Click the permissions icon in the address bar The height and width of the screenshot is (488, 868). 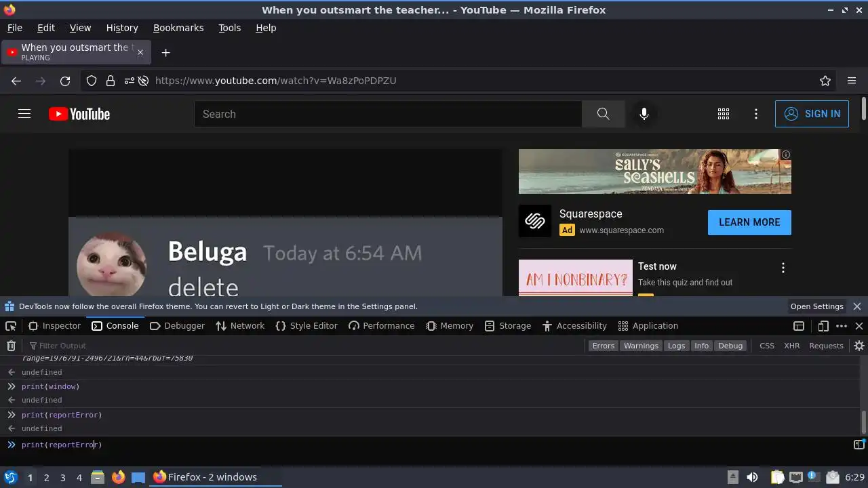point(129,81)
